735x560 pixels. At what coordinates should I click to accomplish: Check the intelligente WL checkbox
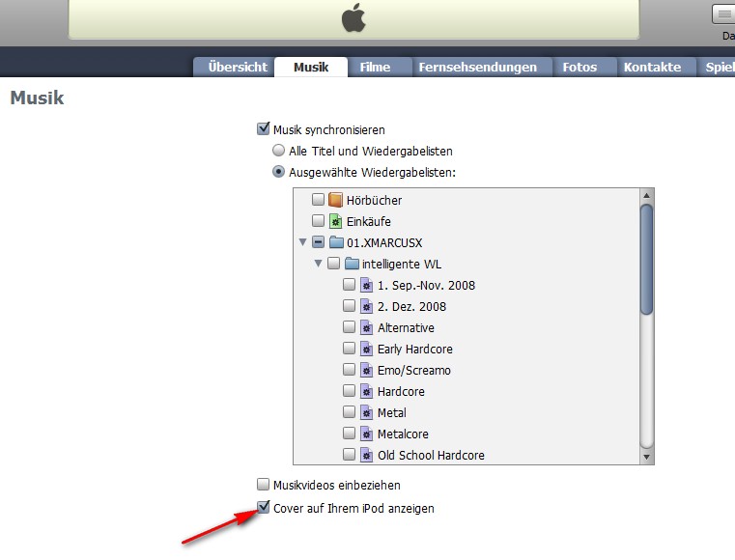[334, 263]
